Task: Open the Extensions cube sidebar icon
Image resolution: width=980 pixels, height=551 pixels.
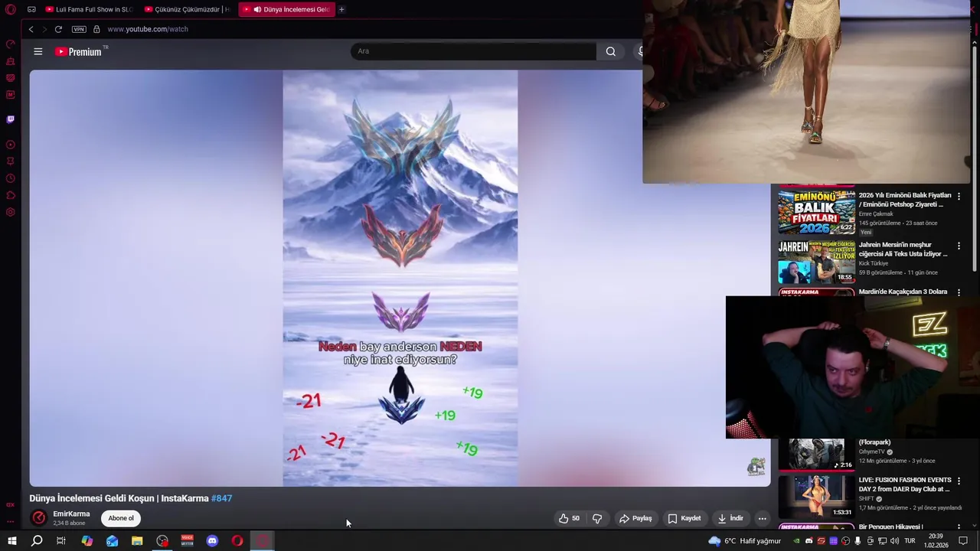Action: point(11,195)
